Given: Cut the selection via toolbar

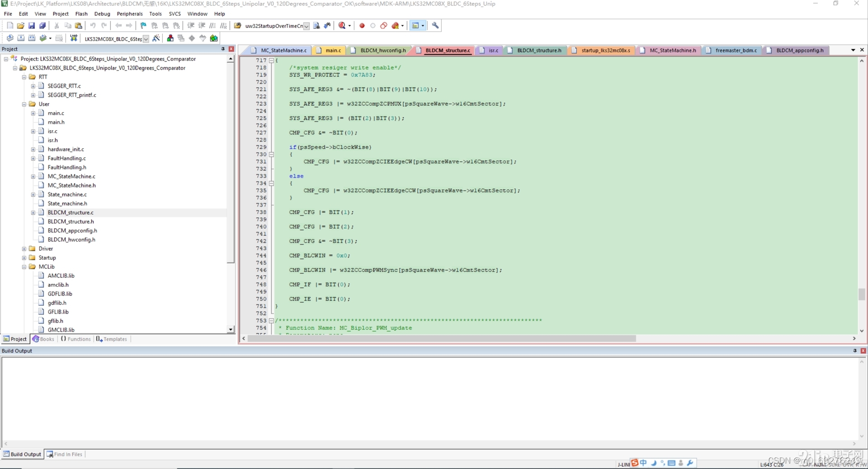Looking at the screenshot, I should click(x=57, y=26).
